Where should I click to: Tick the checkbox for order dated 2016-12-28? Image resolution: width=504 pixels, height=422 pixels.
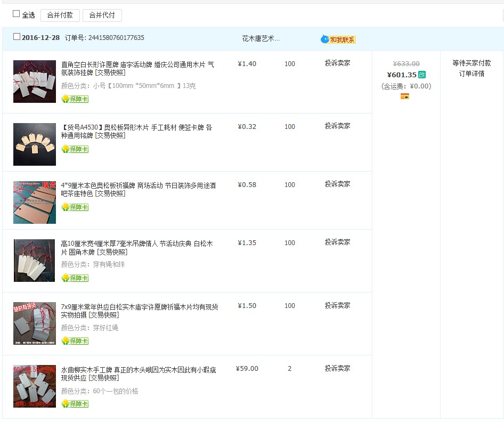coord(17,37)
